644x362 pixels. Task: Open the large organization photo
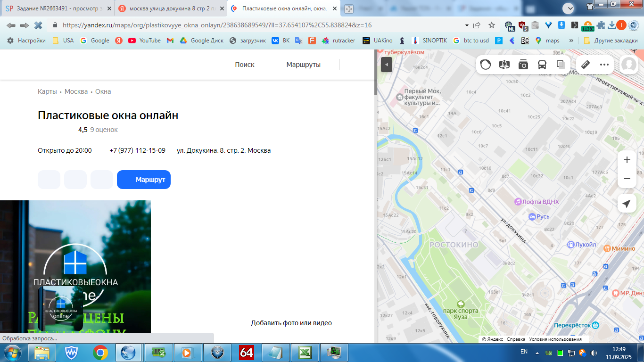(x=75, y=267)
